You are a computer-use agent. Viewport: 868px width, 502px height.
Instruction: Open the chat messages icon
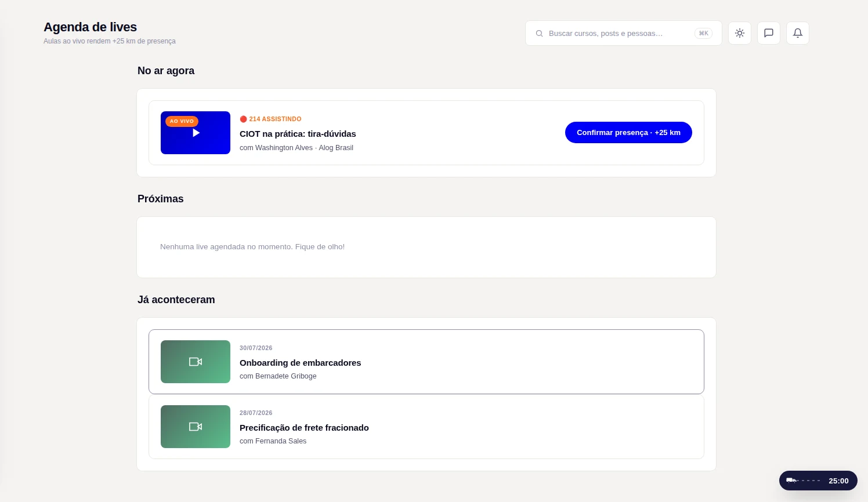[769, 33]
